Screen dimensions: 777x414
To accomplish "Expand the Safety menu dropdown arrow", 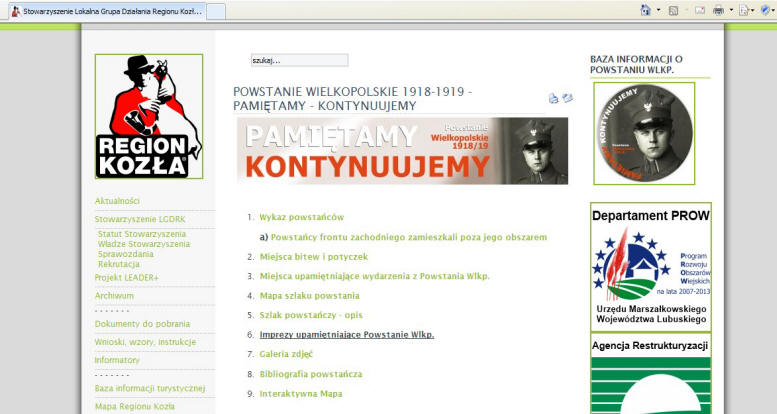I will [774, 10].
